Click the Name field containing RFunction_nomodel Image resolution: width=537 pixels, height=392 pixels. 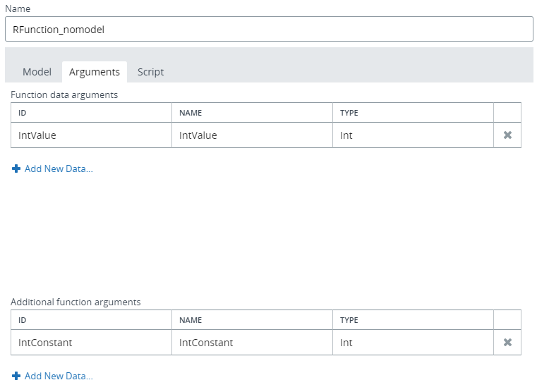[268, 30]
